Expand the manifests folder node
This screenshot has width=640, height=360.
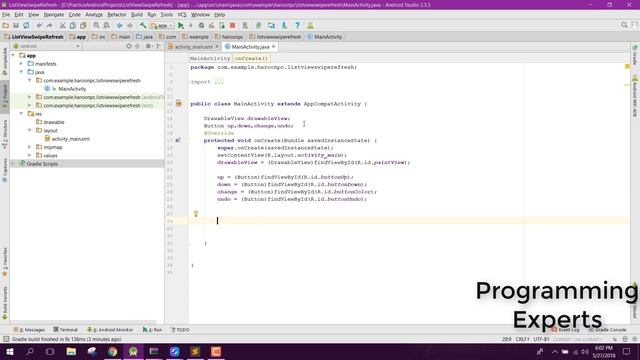[x=21, y=64]
